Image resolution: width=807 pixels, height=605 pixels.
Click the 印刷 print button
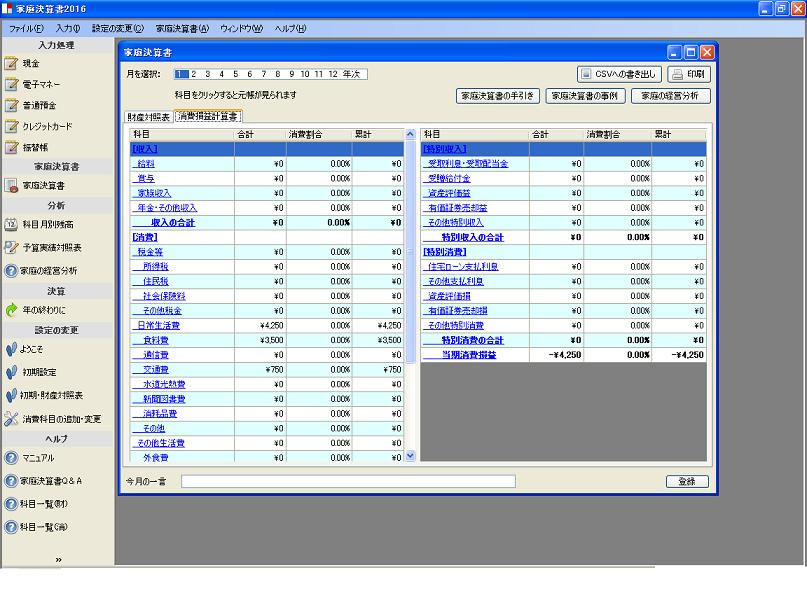(689, 74)
